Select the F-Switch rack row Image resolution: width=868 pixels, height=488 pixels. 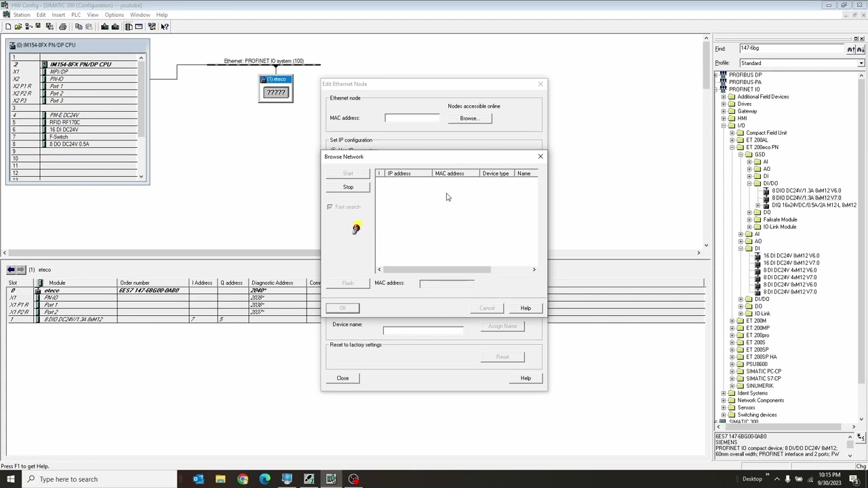75,137
